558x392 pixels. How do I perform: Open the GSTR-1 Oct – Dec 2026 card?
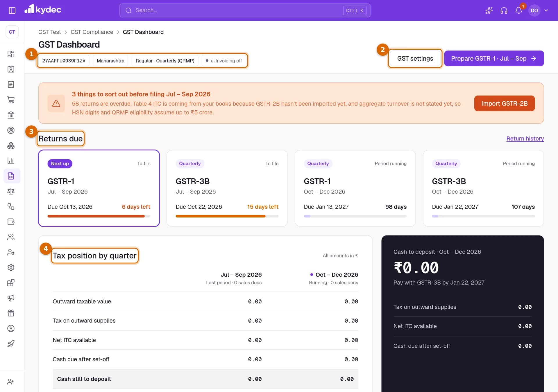coord(355,188)
